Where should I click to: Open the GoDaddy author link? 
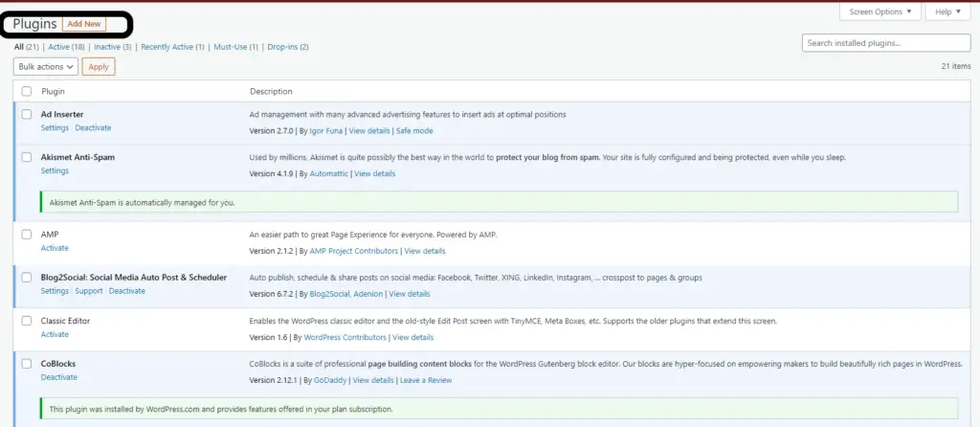[330, 380]
